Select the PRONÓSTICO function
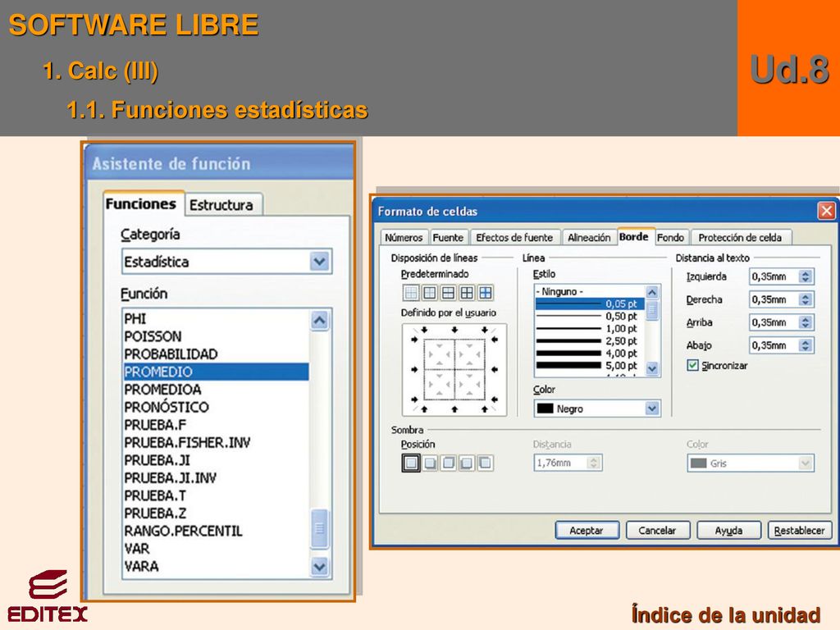The height and width of the screenshot is (630, 840). [x=216, y=407]
